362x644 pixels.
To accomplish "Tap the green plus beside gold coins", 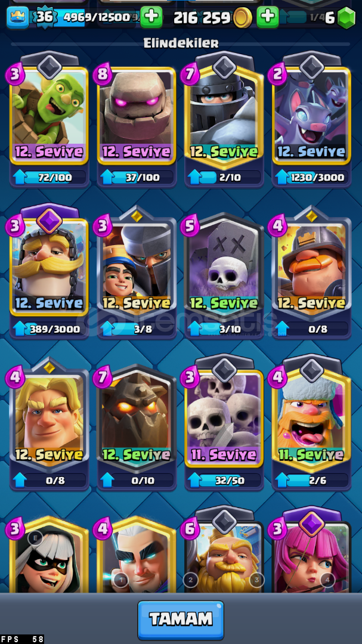I will 268,17.
